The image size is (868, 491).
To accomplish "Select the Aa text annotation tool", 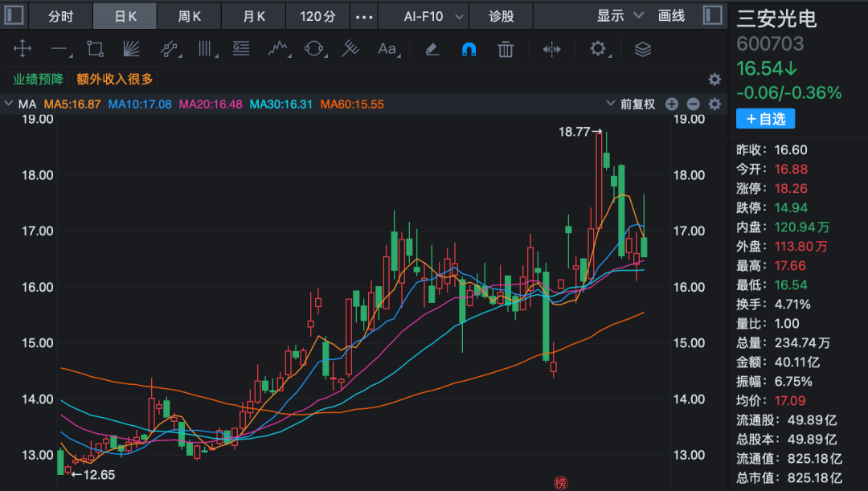I will (387, 49).
